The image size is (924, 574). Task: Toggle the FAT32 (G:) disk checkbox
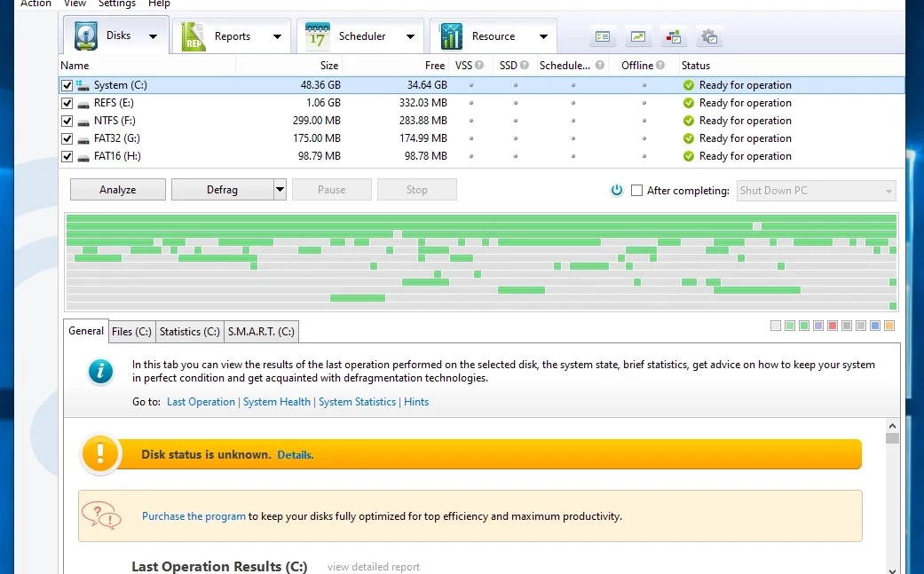[67, 138]
